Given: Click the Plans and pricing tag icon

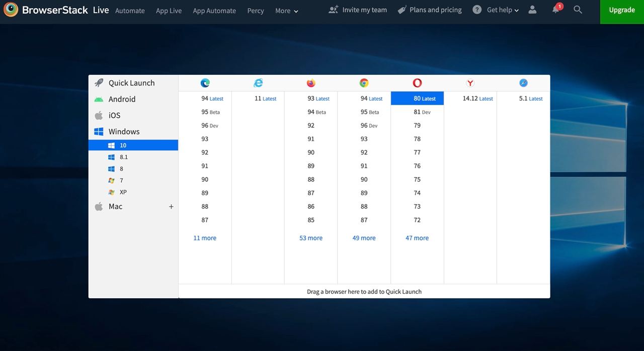Looking at the screenshot, I should (401, 10).
